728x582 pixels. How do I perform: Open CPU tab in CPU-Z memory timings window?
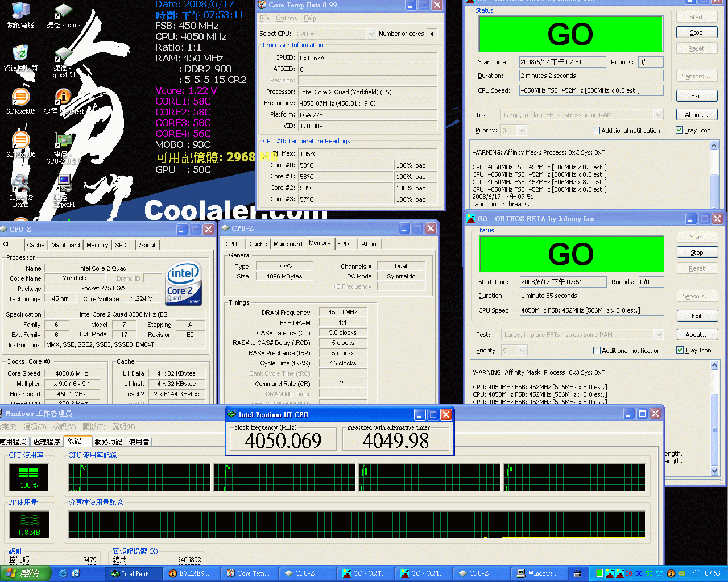pos(231,244)
